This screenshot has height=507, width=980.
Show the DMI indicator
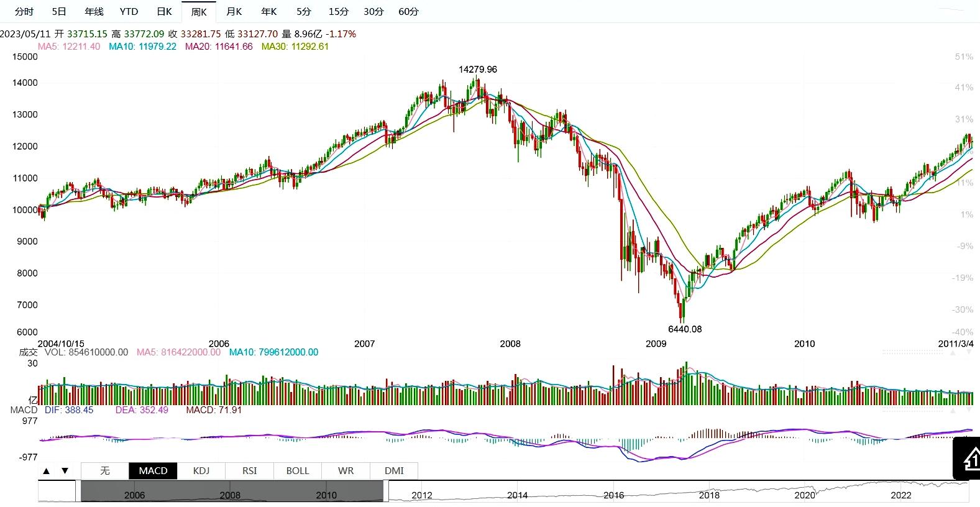[x=394, y=471]
